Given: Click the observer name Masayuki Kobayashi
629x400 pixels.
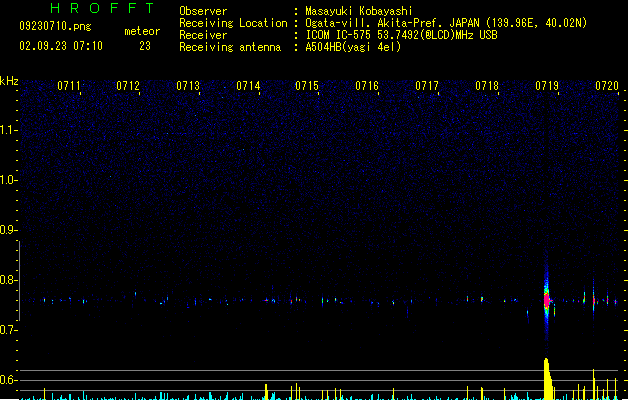Looking at the screenshot, I should (359, 11).
